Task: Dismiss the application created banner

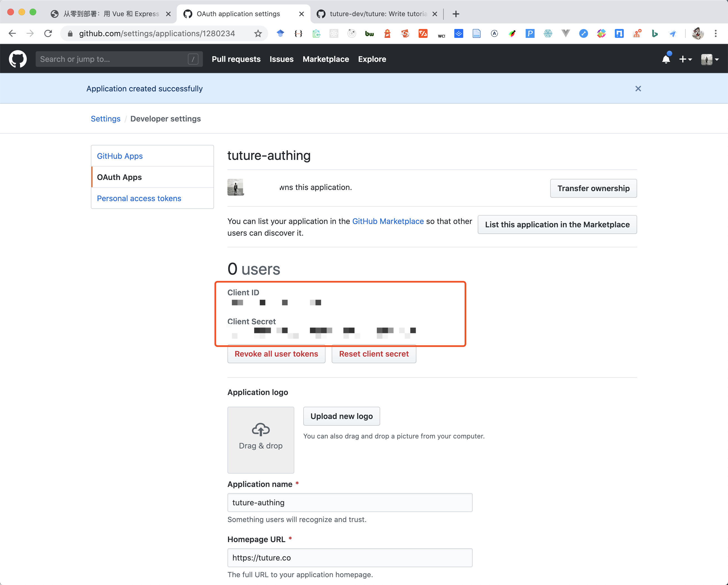Action: 638,88
